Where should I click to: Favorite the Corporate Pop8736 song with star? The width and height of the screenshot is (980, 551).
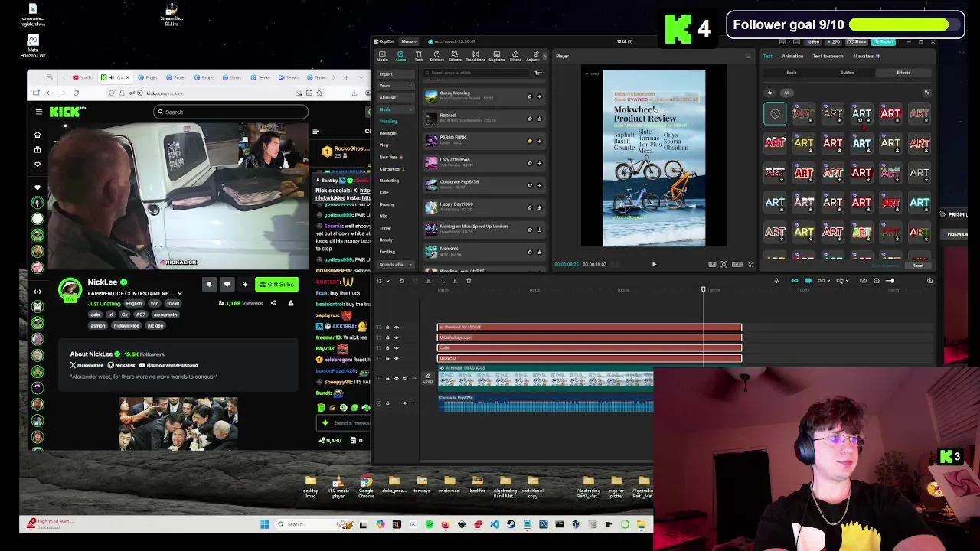pos(529,185)
